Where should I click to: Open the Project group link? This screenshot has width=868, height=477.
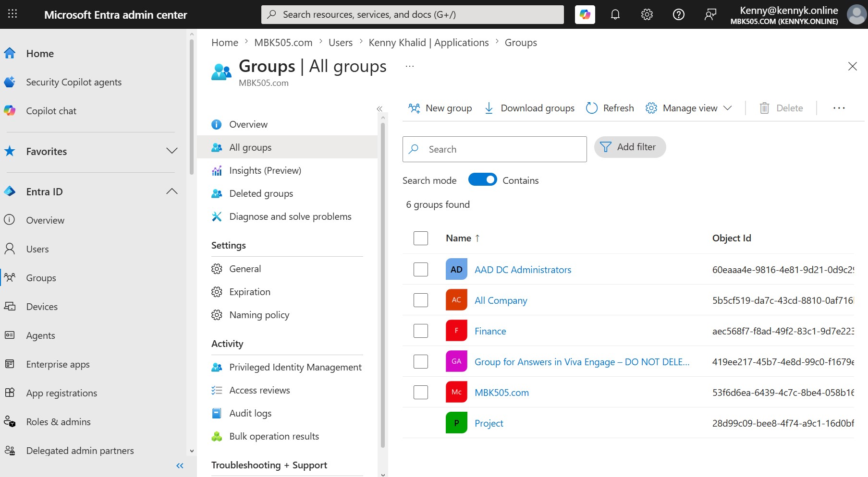coord(489,423)
